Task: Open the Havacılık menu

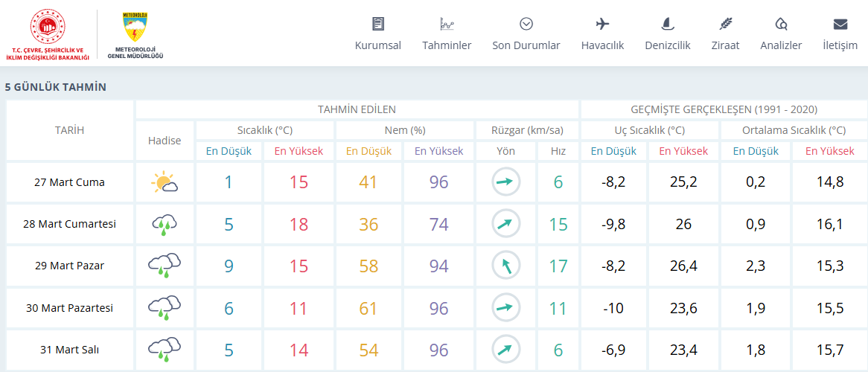Action: [602, 34]
